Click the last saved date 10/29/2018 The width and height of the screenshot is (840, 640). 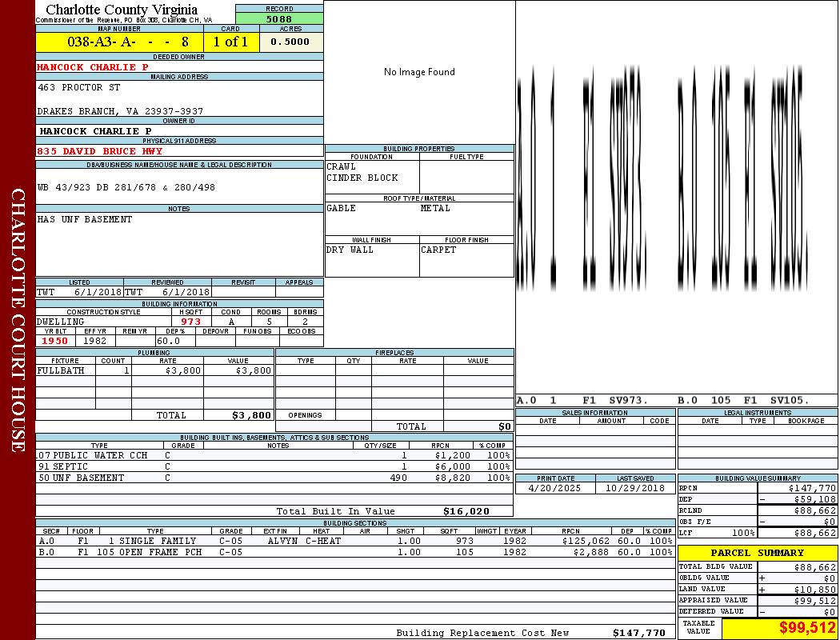(635, 489)
